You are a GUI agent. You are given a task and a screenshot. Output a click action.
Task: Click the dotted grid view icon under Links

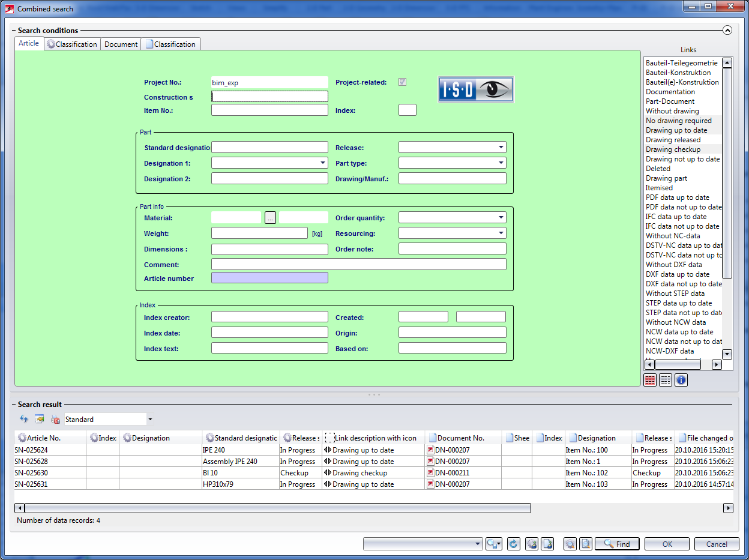(666, 380)
